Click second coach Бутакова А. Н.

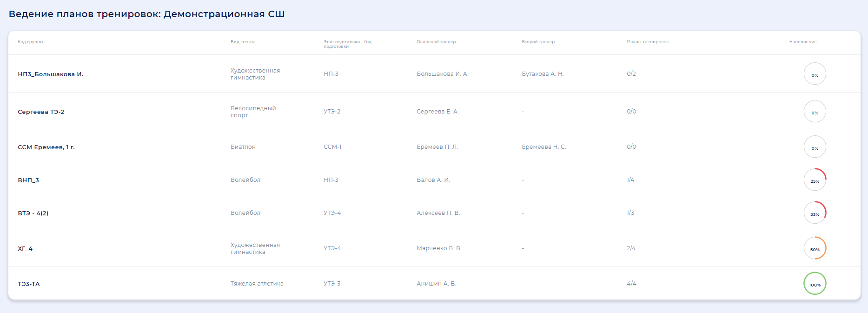point(543,74)
